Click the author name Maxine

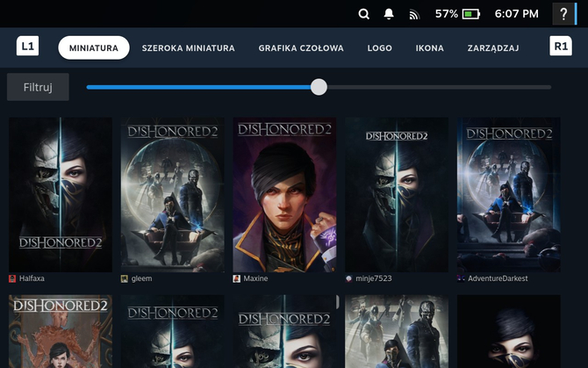pos(255,278)
